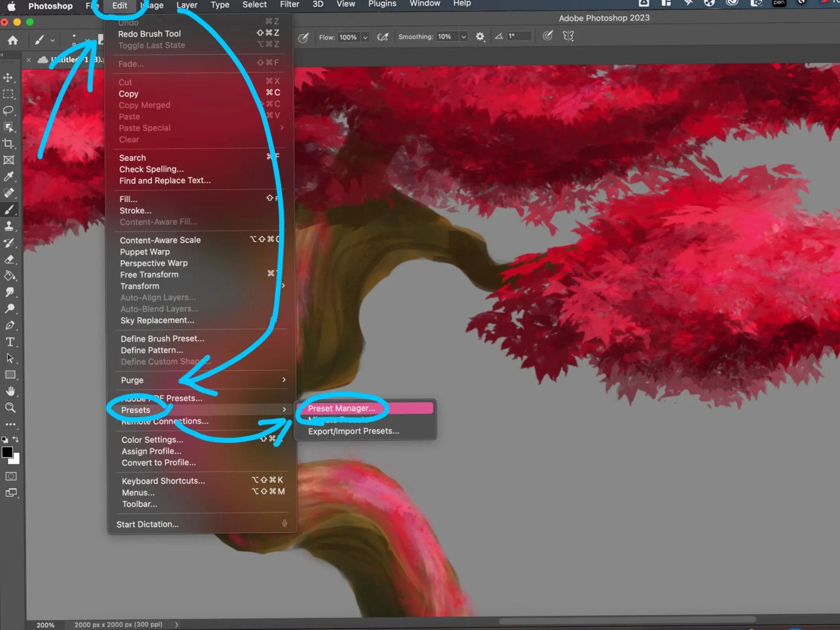Select the Pen tool
This screenshot has width=840, height=630.
point(10,325)
